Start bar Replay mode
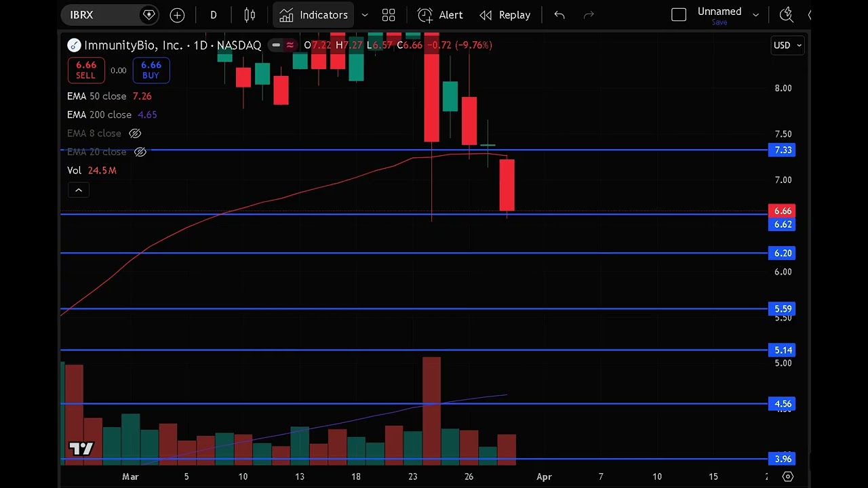868x488 pixels. (505, 15)
